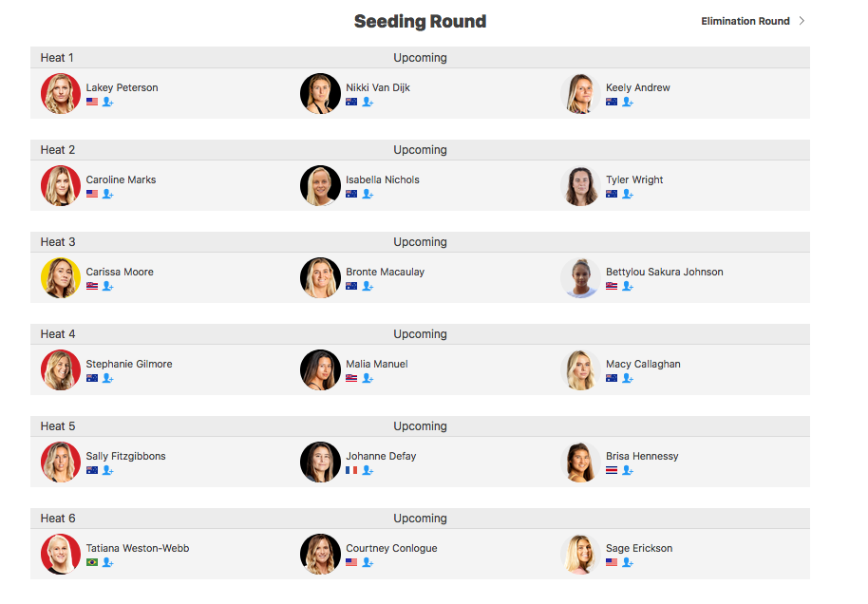Go to Elimination Round link
The height and width of the screenshot is (604, 868).
click(745, 21)
